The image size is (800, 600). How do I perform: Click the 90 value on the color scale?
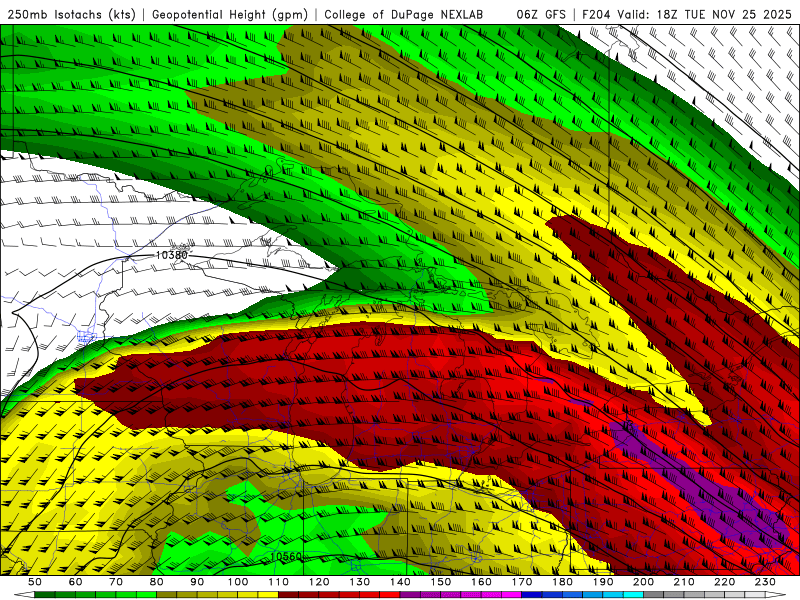[197, 582]
